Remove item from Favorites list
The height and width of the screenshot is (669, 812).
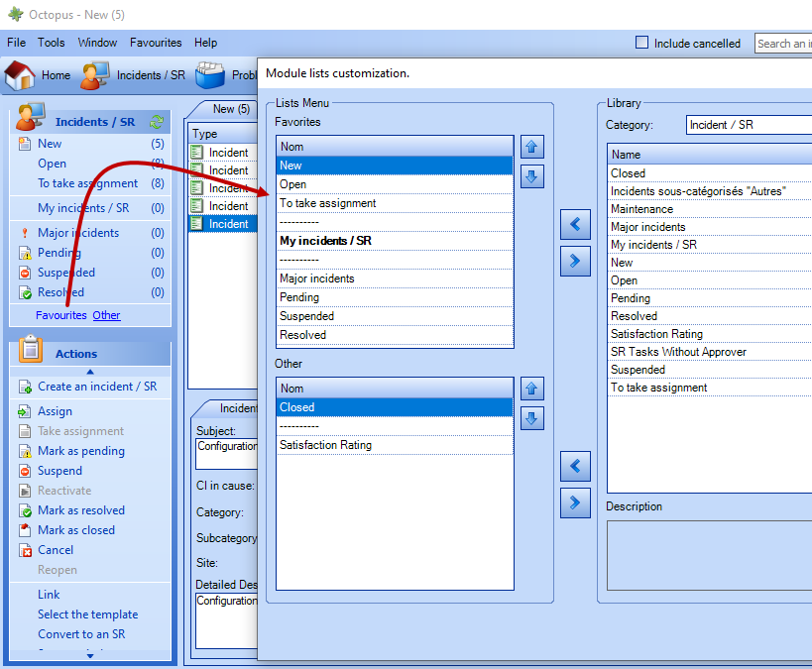[x=575, y=261]
